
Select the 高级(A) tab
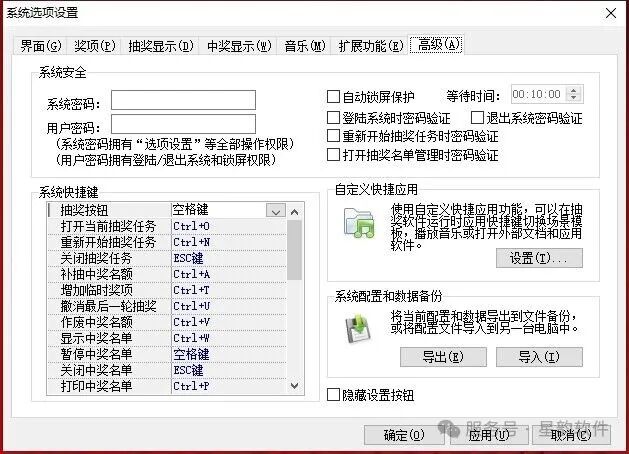point(437,44)
